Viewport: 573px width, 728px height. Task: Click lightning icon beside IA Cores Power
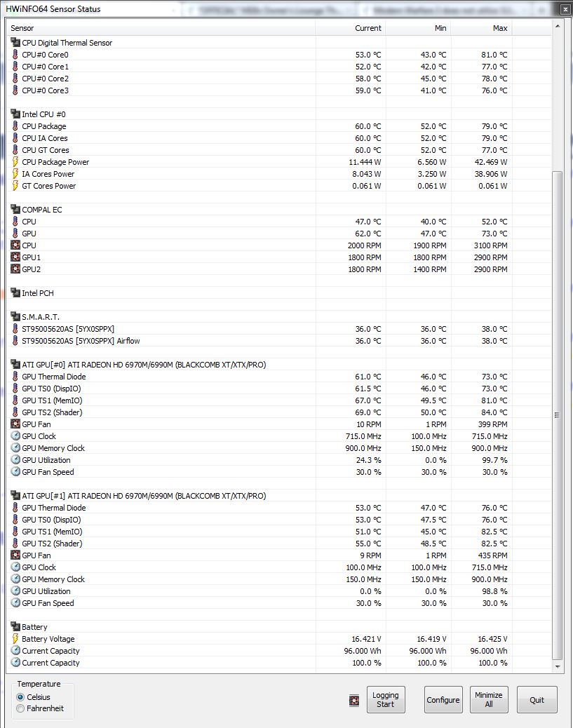(x=15, y=174)
